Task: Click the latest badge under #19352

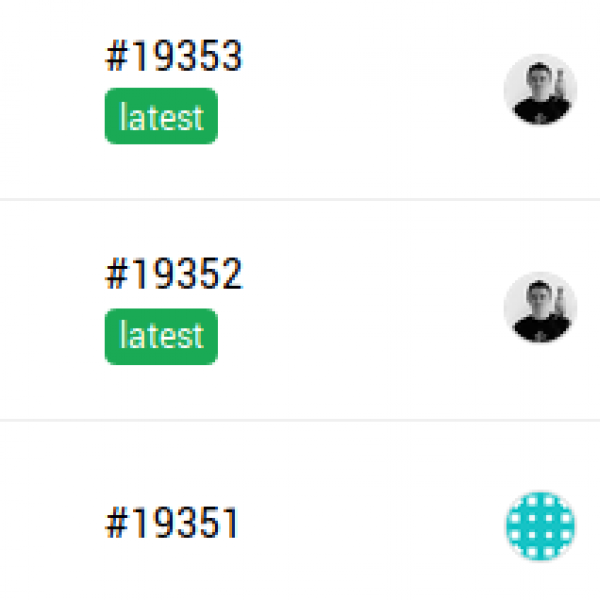Action: coord(161,337)
